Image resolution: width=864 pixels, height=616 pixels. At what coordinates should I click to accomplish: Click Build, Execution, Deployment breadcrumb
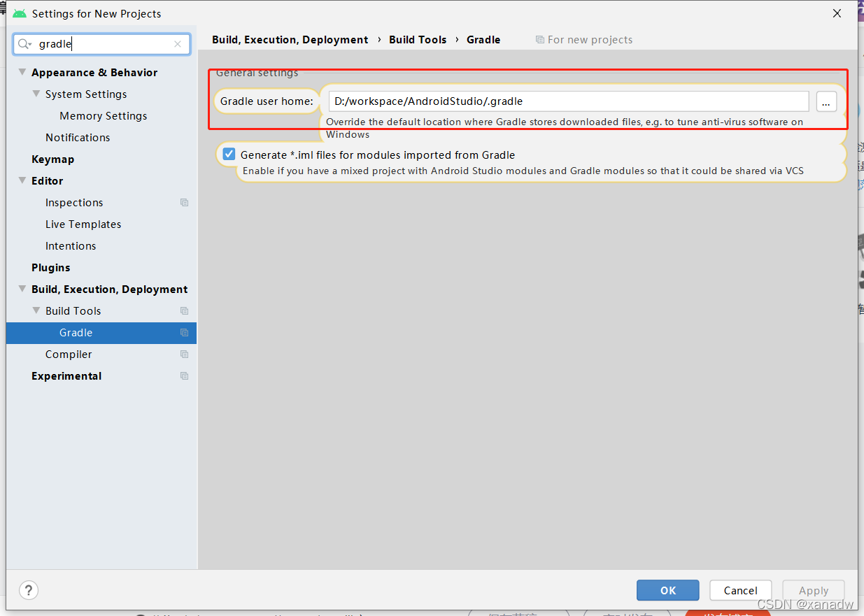(290, 40)
